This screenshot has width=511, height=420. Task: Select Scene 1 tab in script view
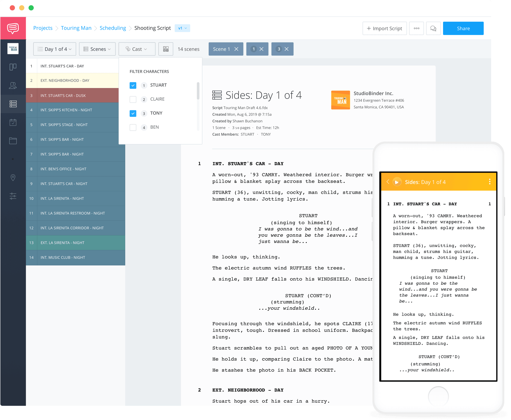click(x=222, y=49)
